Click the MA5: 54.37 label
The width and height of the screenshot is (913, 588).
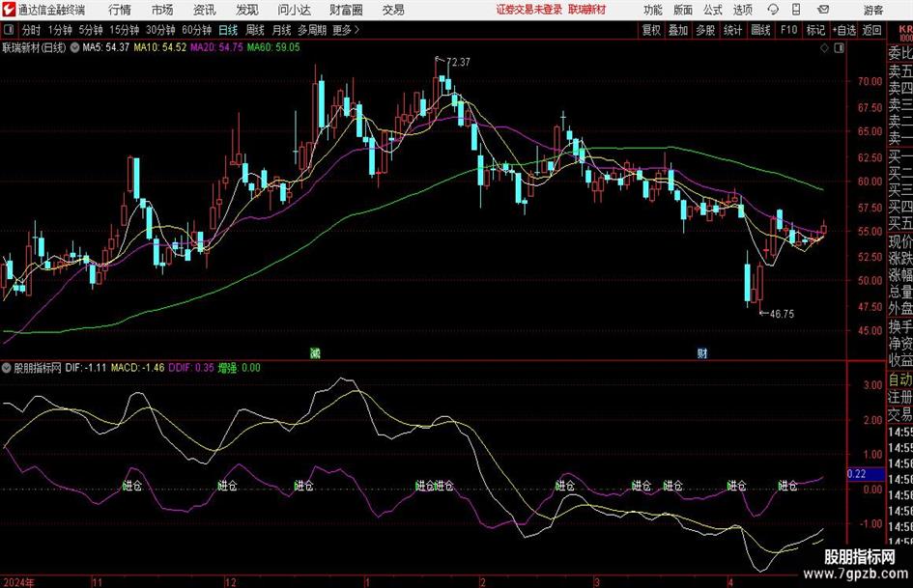click(105, 47)
